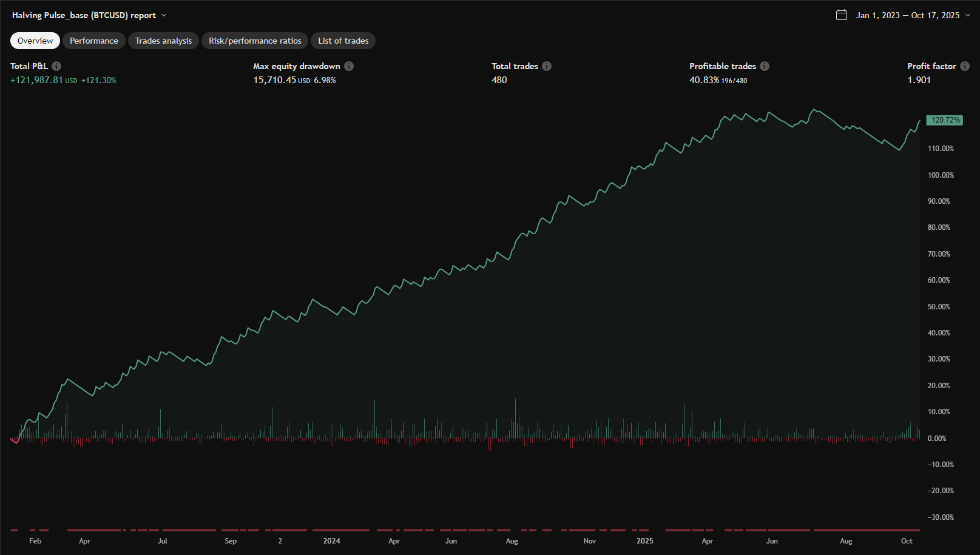Switch to the Overview tab

[35, 41]
